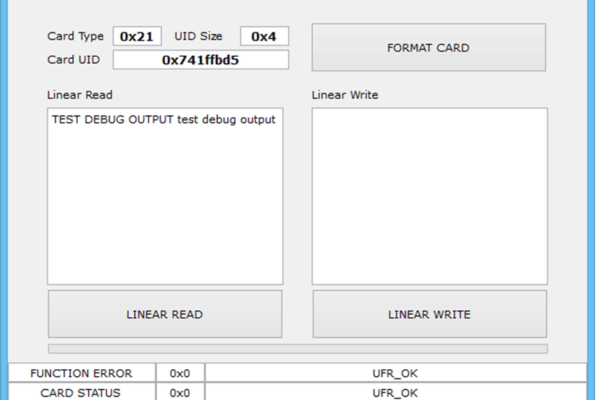Click the TEST DEBUG OUTPUT text line
The image size is (600, 400).
(x=164, y=119)
